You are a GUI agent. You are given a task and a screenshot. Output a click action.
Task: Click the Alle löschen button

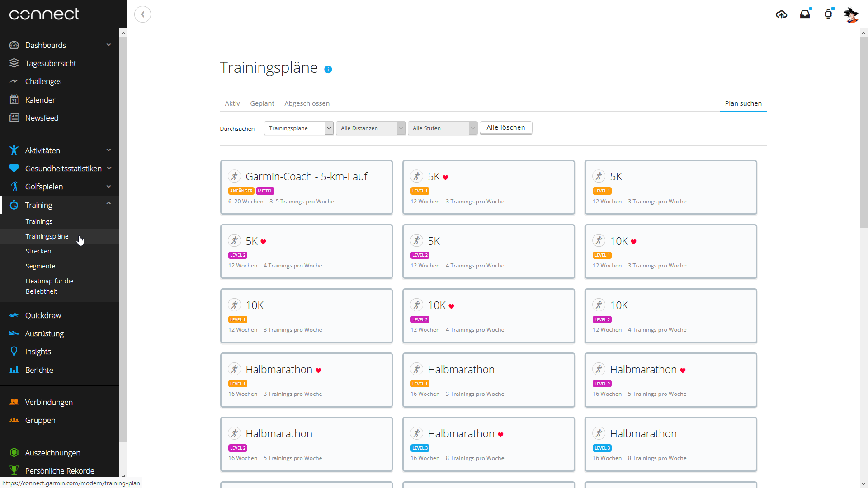click(506, 128)
